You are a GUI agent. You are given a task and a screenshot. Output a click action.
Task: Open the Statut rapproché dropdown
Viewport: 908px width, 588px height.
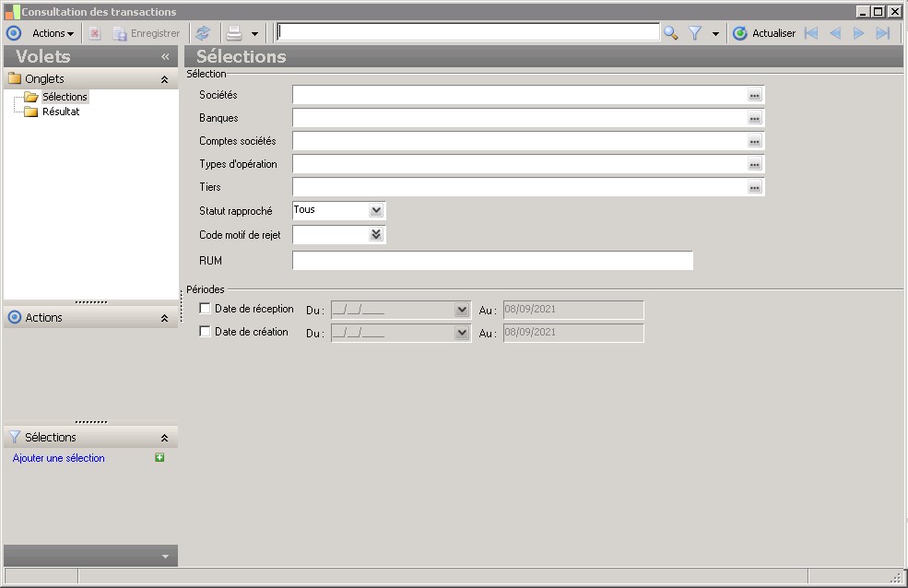click(375, 210)
